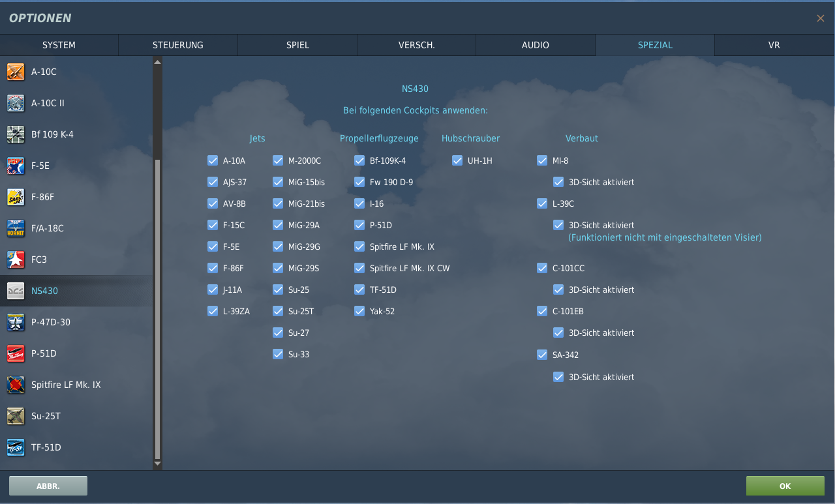Toggle the MiG-15bis checkbox
The image size is (835, 504).
click(x=278, y=182)
